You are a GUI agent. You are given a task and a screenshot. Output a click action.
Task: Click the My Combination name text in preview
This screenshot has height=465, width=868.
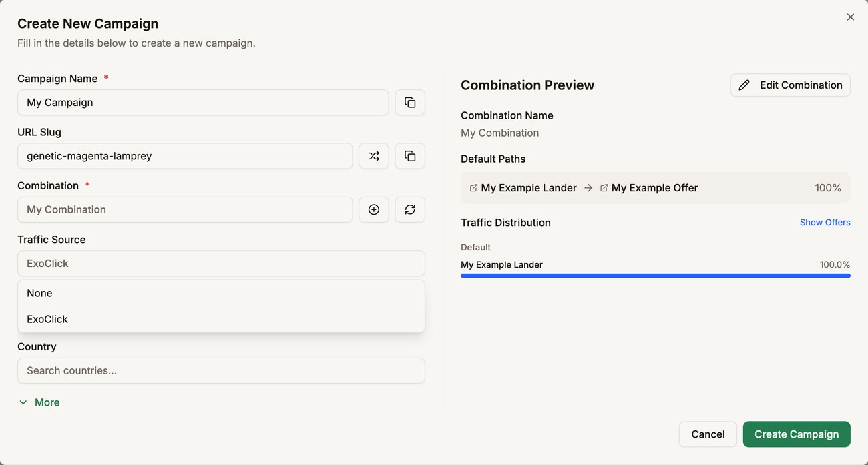tap(499, 133)
